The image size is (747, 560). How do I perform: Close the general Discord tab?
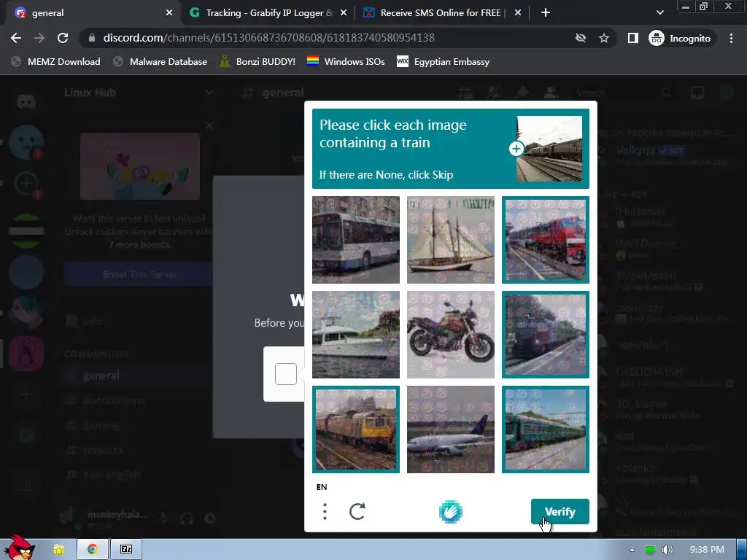[x=169, y=13]
